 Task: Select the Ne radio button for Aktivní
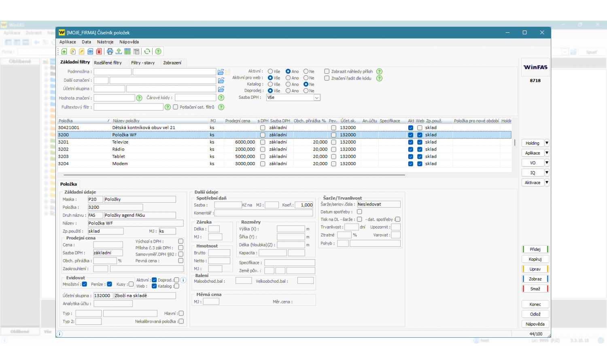[x=306, y=72]
